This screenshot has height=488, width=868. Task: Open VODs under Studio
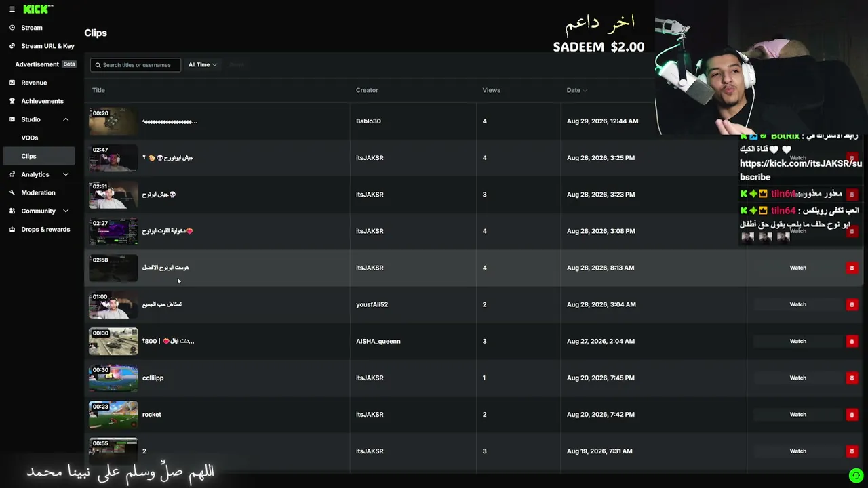(29, 138)
